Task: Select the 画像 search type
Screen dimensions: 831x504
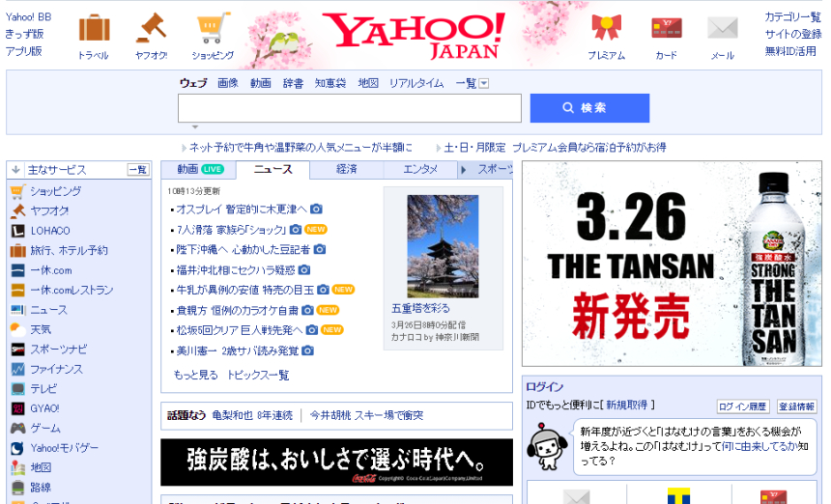Action: tap(227, 84)
